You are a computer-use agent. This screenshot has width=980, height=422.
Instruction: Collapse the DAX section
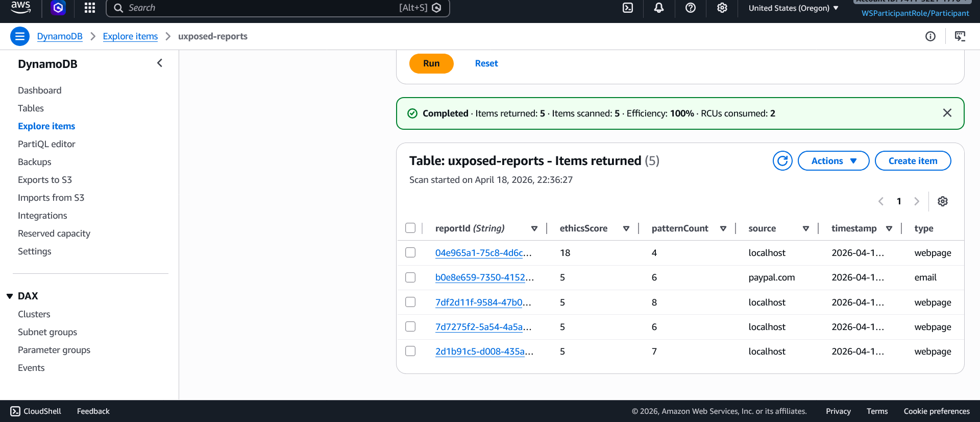(x=10, y=296)
